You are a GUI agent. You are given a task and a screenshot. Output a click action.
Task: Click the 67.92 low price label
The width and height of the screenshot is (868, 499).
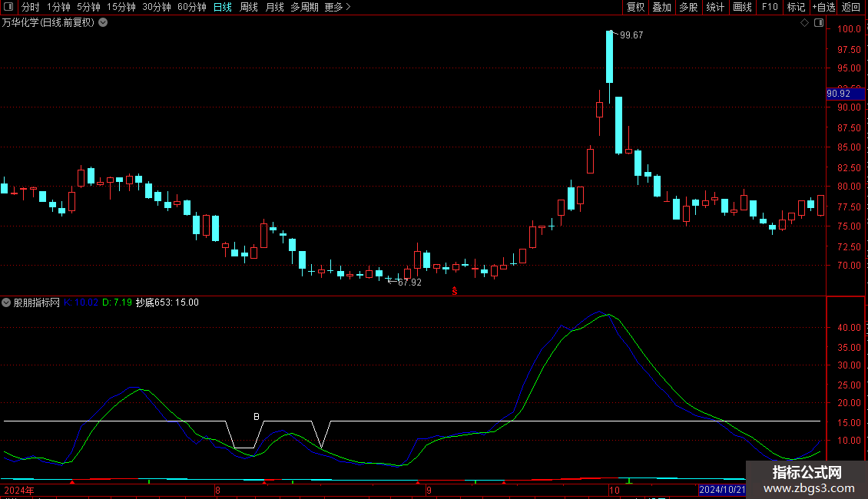click(409, 283)
